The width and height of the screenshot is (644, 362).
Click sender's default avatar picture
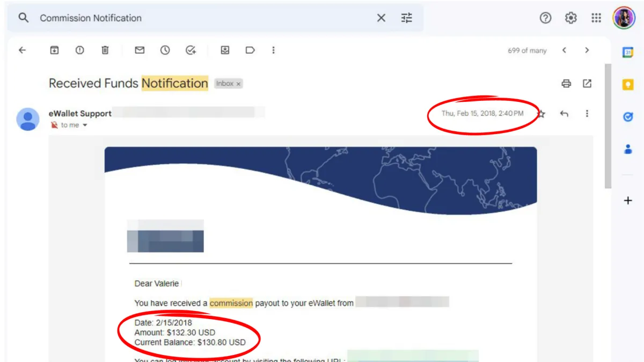coord(28,119)
